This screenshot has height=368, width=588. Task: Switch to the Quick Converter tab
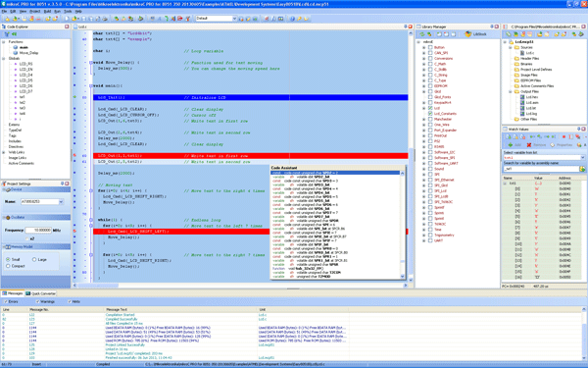click(x=41, y=293)
